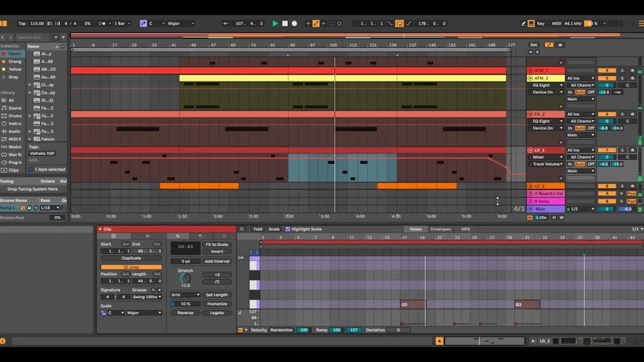Open the global root note C dropdown
Screen dimensions: 644x362
click(x=156, y=23)
